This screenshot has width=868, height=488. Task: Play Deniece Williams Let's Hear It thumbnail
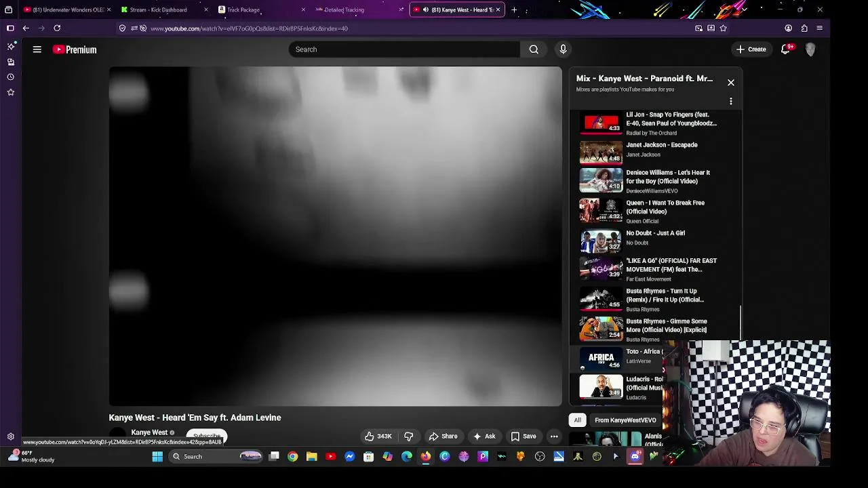601,180
